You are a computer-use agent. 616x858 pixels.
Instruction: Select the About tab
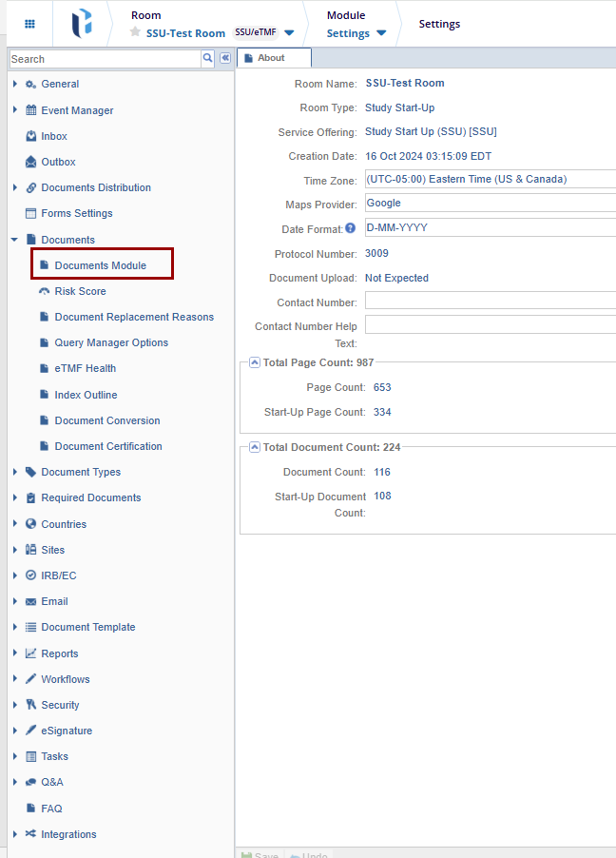click(272, 58)
